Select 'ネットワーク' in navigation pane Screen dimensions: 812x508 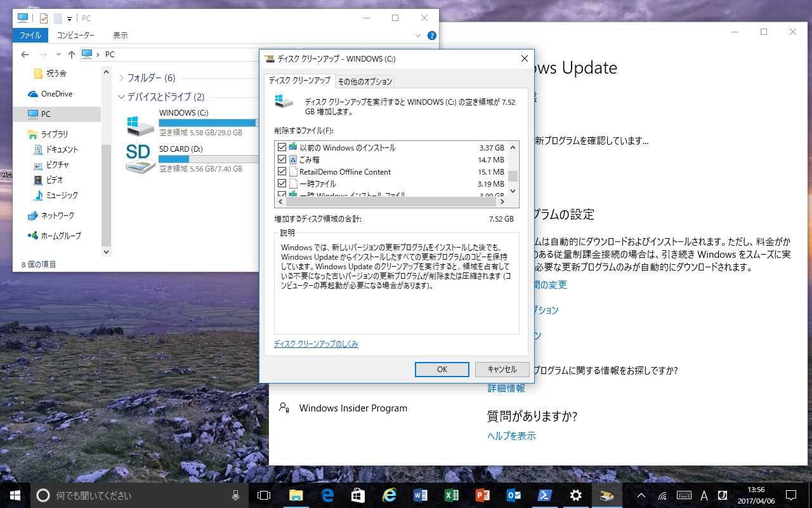point(57,216)
